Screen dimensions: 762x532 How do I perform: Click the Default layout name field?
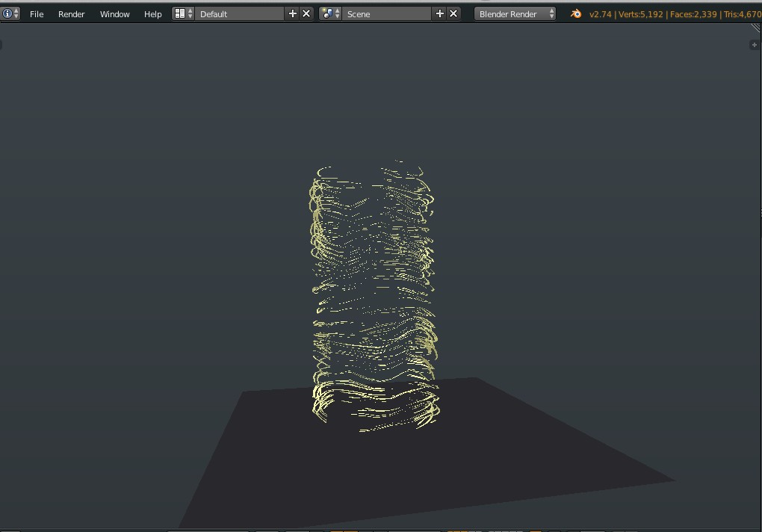[x=239, y=13]
